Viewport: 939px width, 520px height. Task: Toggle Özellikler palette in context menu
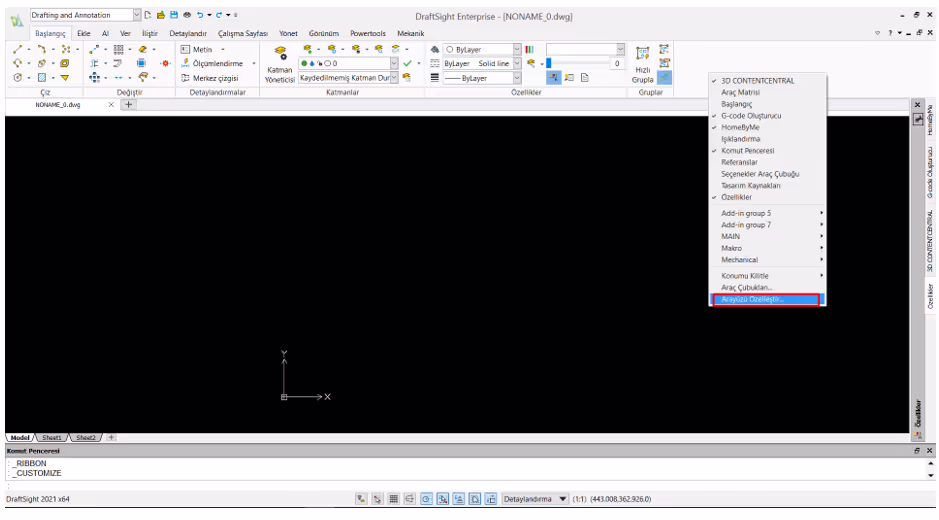point(767,197)
